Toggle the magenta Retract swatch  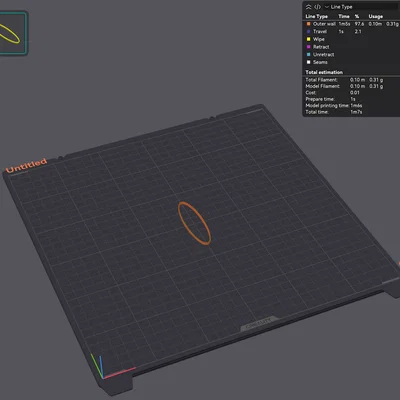(x=308, y=47)
